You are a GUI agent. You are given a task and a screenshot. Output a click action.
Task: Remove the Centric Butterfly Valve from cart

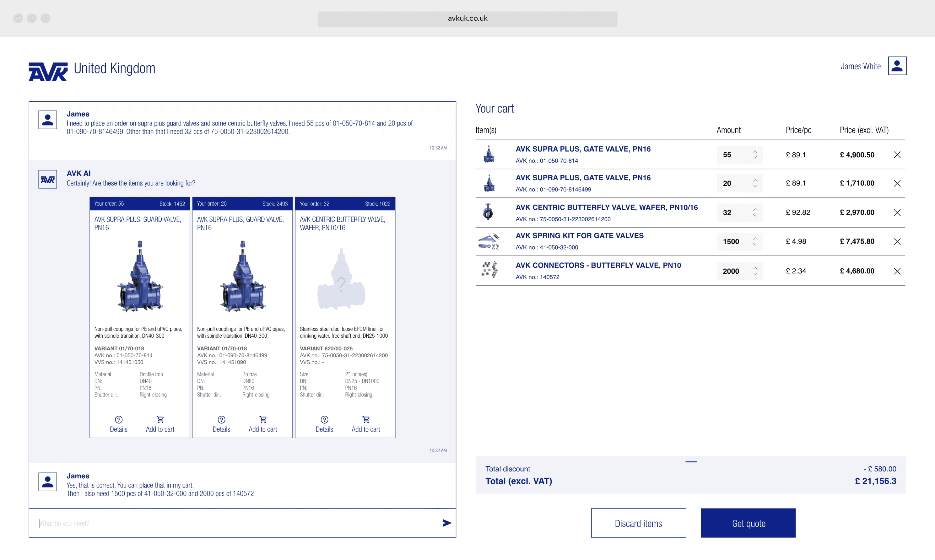click(x=897, y=213)
